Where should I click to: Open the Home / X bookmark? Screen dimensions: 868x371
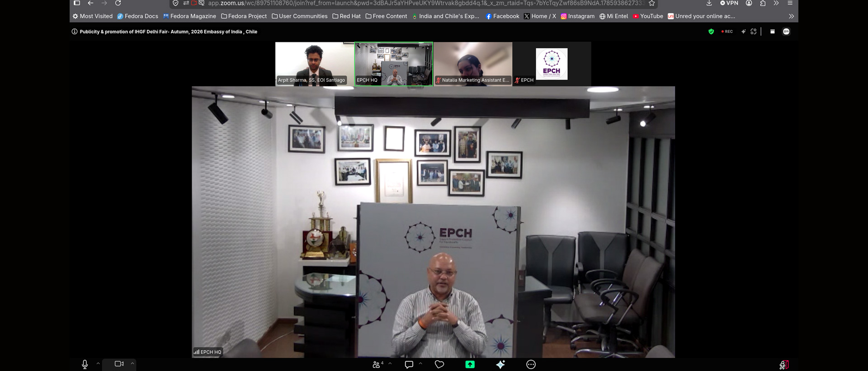coord(540,16)
